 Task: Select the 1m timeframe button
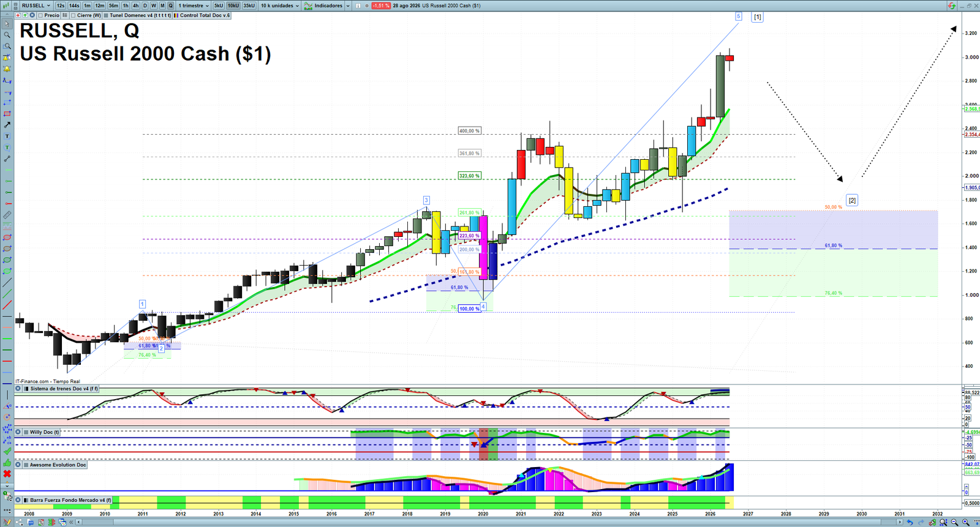[88, 6]
